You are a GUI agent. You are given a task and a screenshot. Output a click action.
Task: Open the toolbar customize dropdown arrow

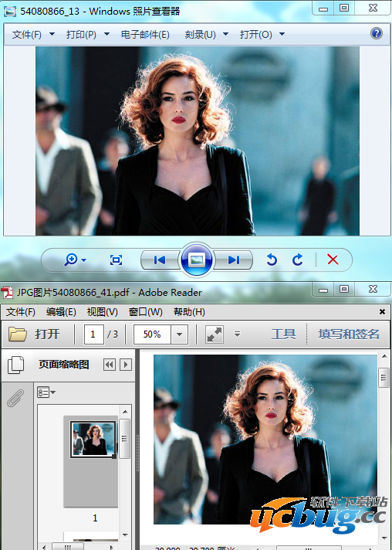pyautogui.click(x=237, y=334)
